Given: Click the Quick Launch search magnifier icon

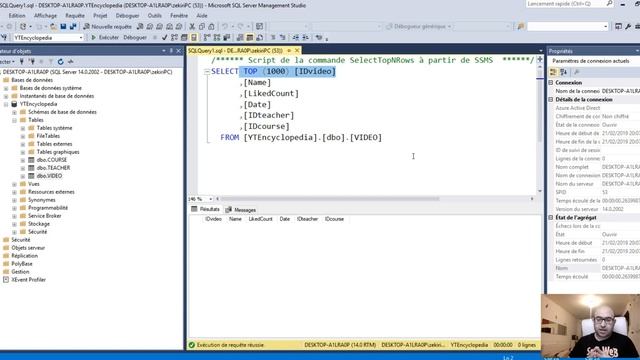Looking at the screenshot, I should [609, 4].
